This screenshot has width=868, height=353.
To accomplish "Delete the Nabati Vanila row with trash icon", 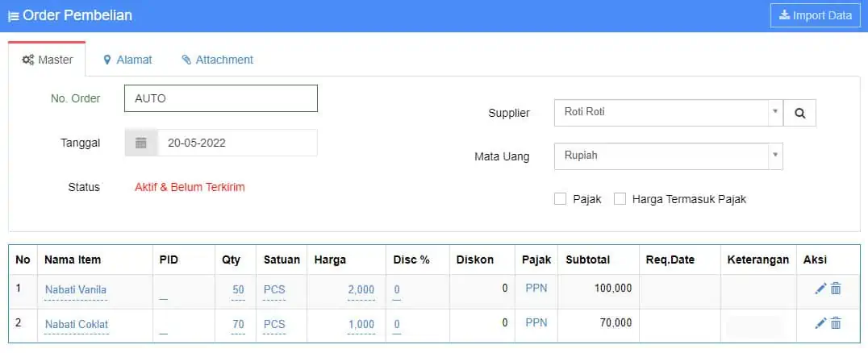I will 836,289.
